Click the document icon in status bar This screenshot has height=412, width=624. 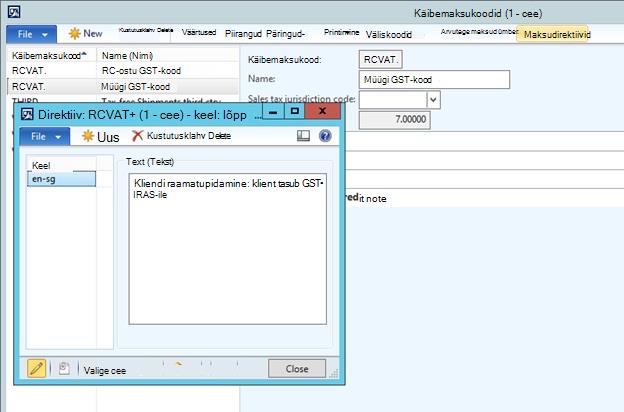coord(64,368)
